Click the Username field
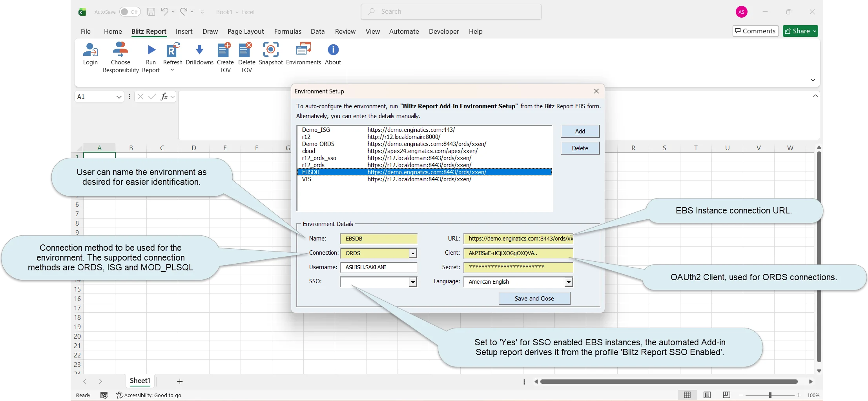The image size is (868, 401). [x=379, y=267]
